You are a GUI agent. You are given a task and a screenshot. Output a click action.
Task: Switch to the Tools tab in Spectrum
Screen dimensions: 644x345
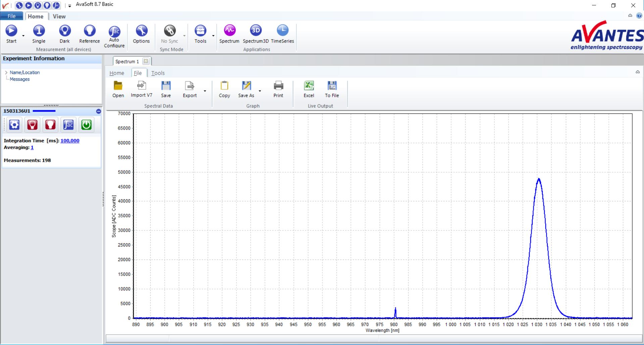coord(158,73)
